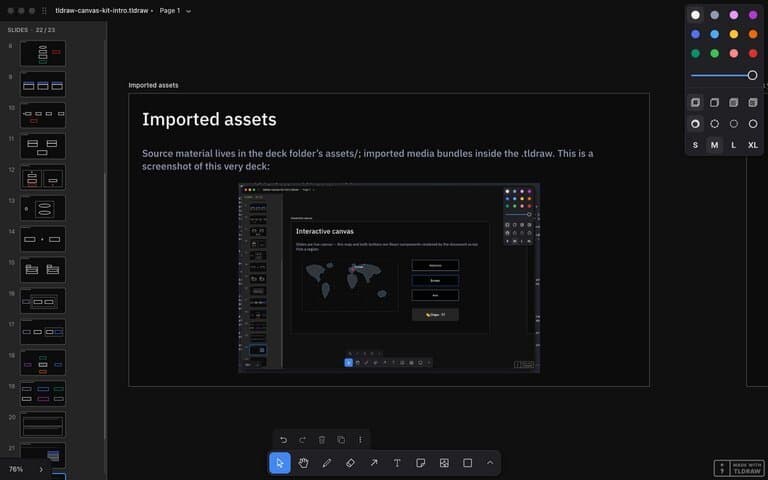Open slide 17 thumbnail
Screen dimensions: 768x480
43,332
